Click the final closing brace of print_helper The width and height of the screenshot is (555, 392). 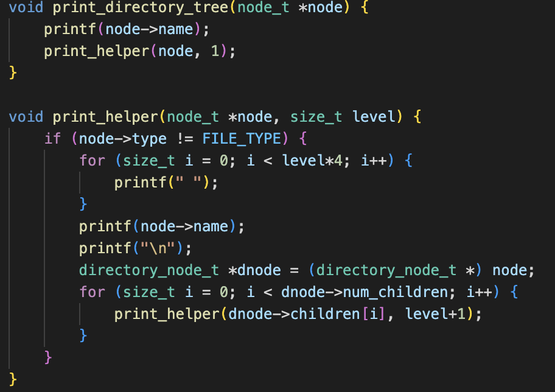click(13, 379)
